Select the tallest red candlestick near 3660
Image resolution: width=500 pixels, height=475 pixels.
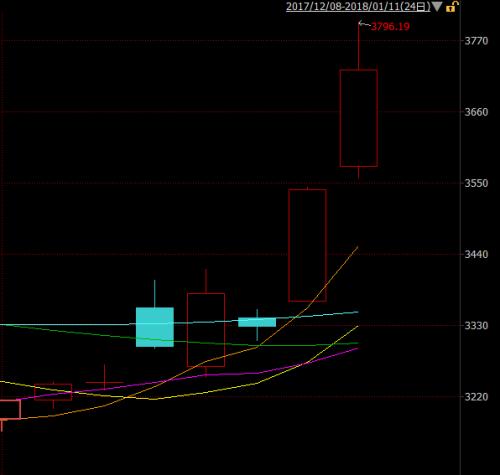[x=359, y=118]
